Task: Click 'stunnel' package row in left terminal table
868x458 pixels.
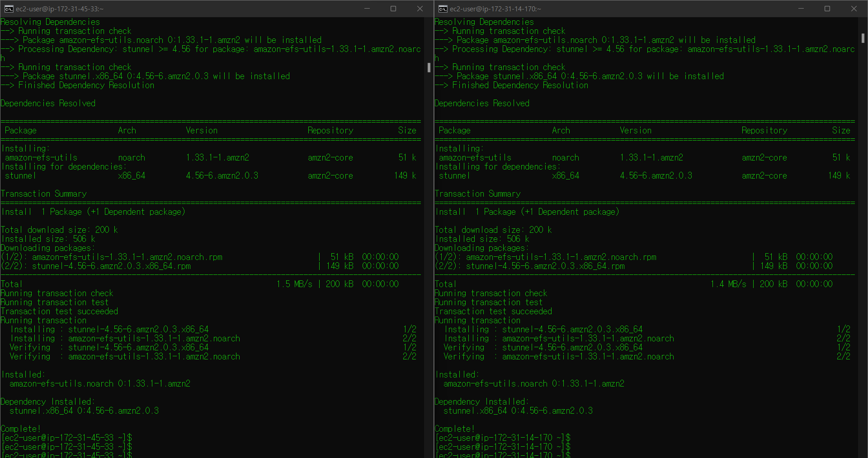Action: tap(210, 176)
